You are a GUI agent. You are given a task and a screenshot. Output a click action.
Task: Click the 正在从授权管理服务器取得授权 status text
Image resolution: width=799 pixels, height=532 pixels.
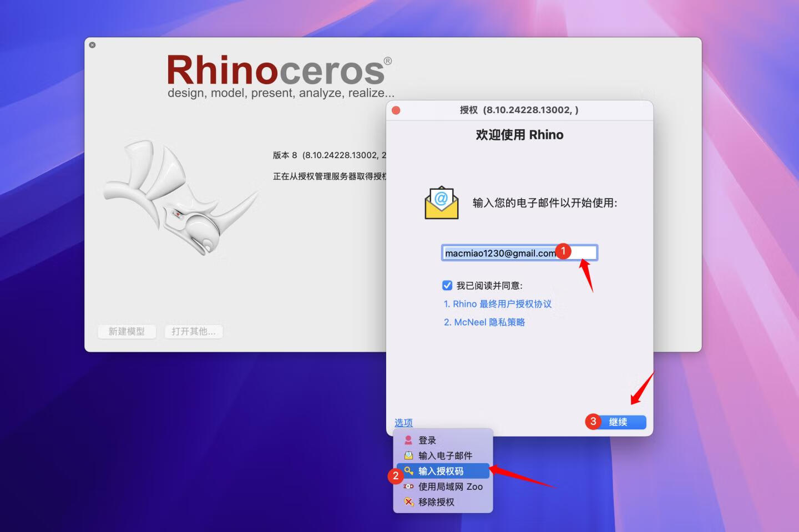pos(330,176)
